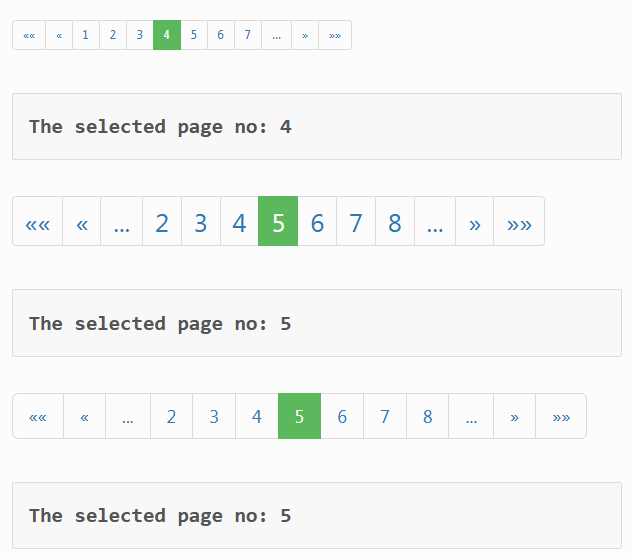633x559 pixels.
Task: Go to previous page in large middle pagination
Action: (x=82, y=221)
